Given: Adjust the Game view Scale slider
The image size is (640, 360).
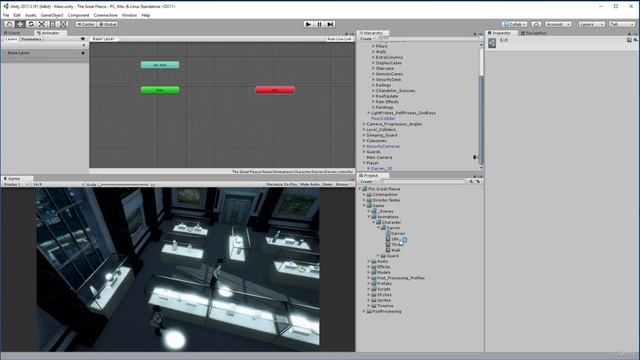Looking at the screenshot, I should pos(125,184).
